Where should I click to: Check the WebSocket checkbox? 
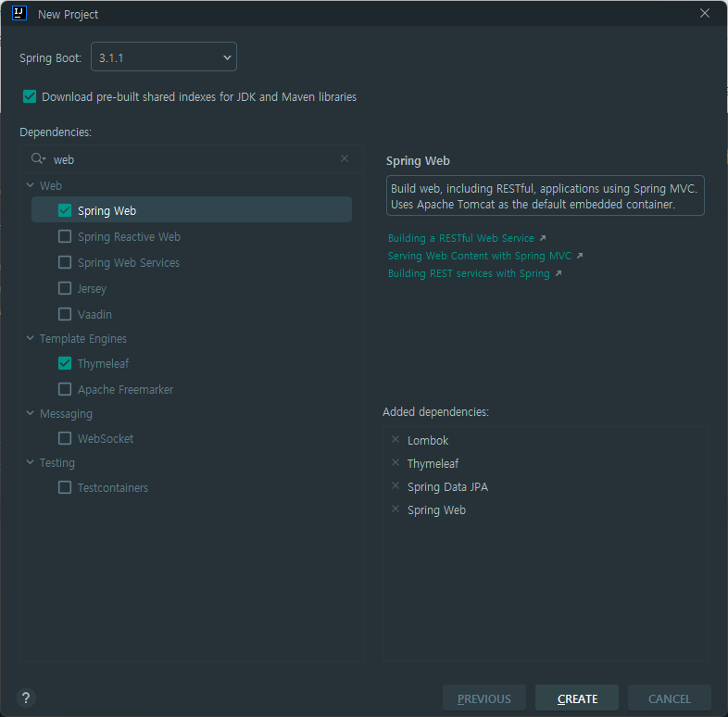[x=65, y=438]
